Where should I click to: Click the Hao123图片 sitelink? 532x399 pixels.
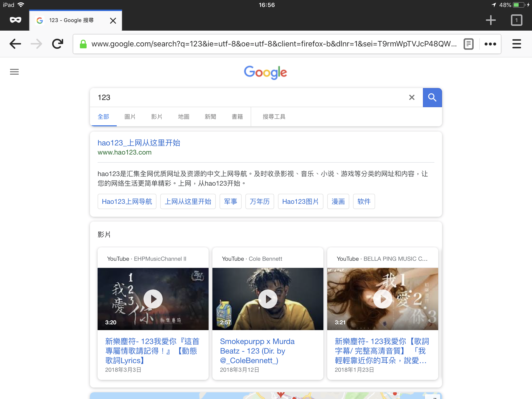coord(300,202)
